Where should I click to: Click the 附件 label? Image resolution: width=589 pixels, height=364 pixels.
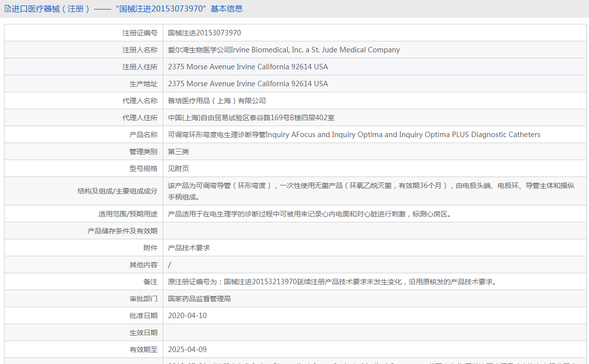pos(150,248)
